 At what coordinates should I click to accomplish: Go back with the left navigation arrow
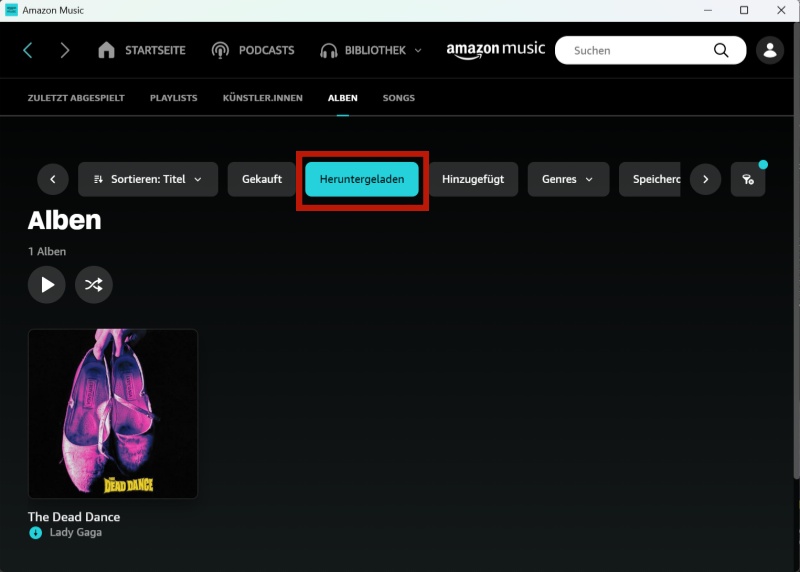click(28, 50)
